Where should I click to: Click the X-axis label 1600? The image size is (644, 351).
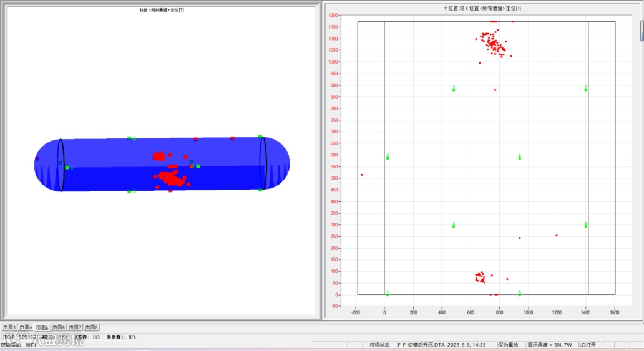[x=615, y=313]
